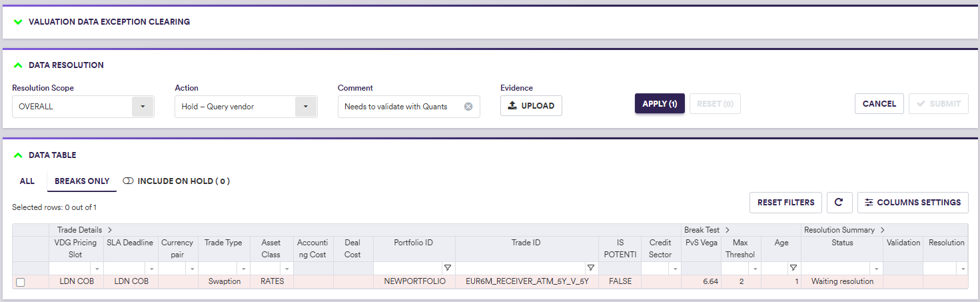Image resolution: width=980 pixels, height=302 pixels.
Task: Toggle Include On Hold switch
Action: click(x=129, y=181)
